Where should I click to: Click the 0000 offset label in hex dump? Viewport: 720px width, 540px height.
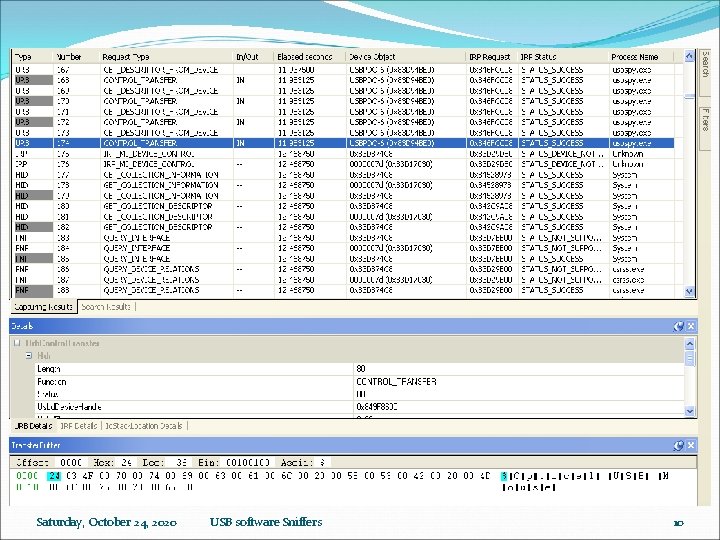[x=27, y=476]
